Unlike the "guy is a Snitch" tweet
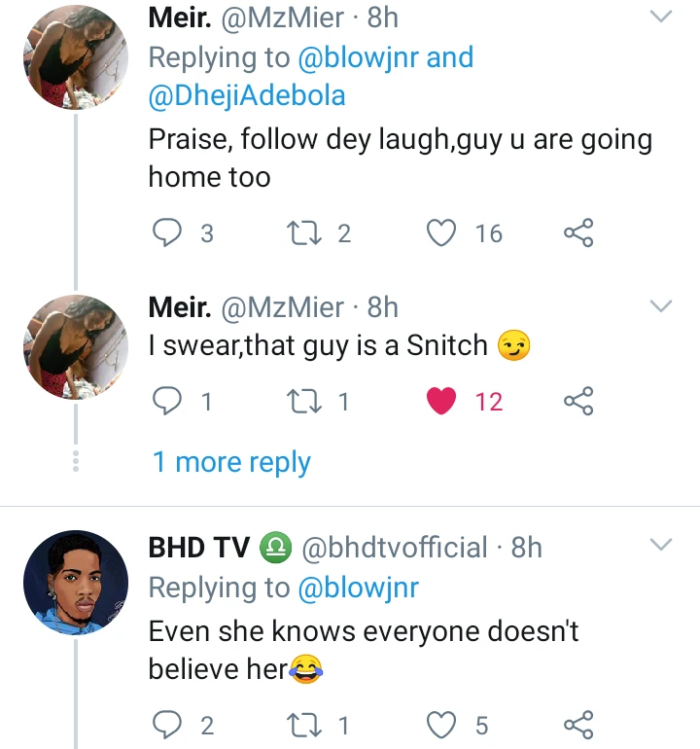This screenshot has width=700, height=749. (x=442, y=401)
